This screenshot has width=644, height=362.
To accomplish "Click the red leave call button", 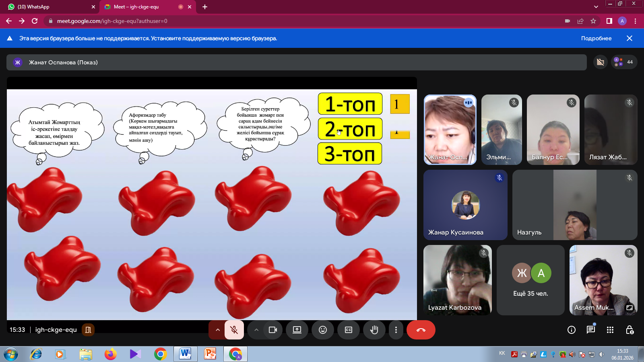I will (x=421, y=330).
